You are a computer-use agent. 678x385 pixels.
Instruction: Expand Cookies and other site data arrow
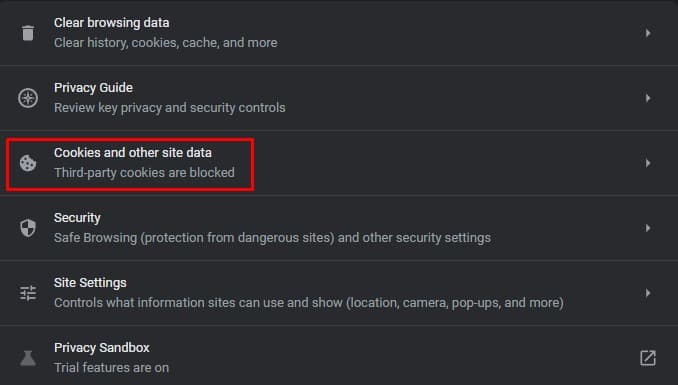click(648, 163)
